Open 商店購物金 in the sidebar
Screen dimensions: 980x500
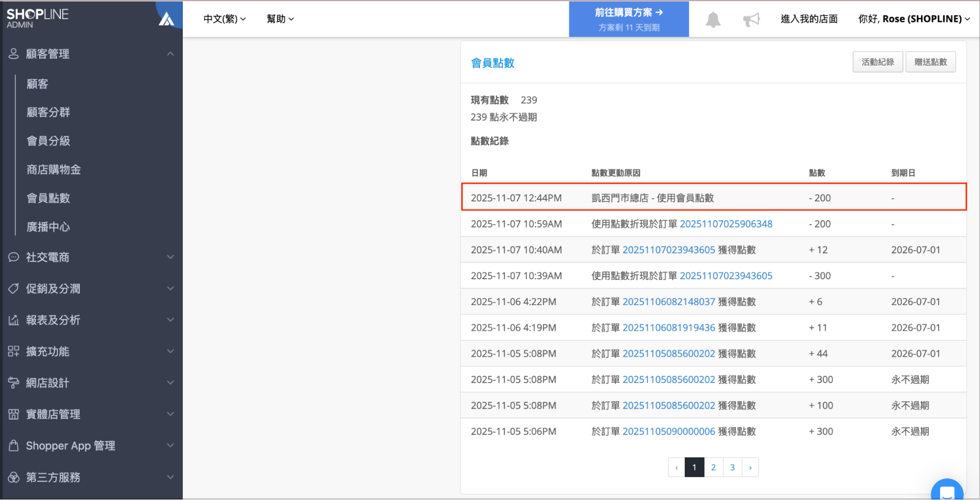(x=53, y=170)
